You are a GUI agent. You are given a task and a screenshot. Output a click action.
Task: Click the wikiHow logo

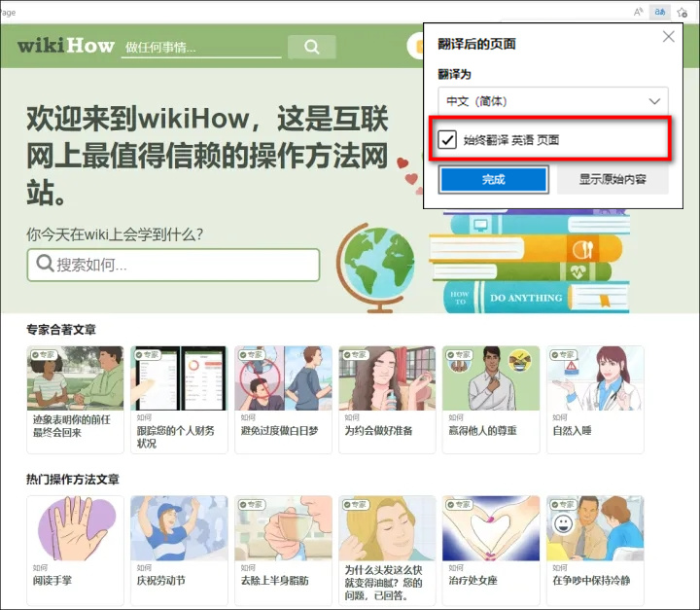pyautogui.click(x=66, y=46)
